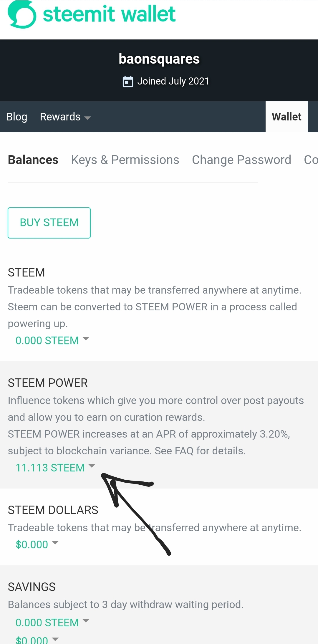Open the Change Password tab
Screen dimensions: 318x644
coord(241,160)
